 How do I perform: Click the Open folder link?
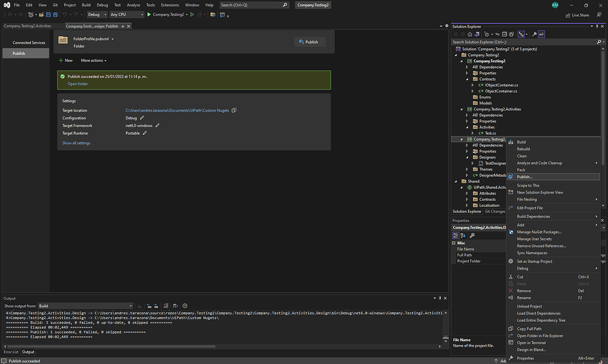(x=77, y=84)
